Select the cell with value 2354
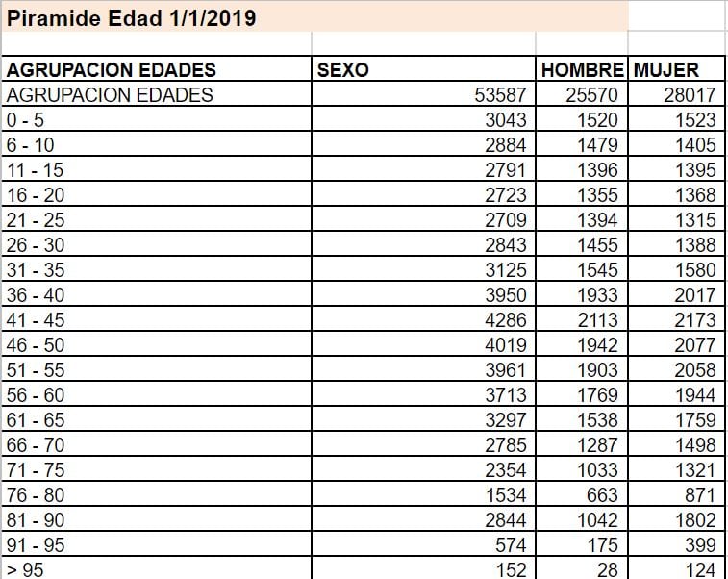 [x=506, y=470]
